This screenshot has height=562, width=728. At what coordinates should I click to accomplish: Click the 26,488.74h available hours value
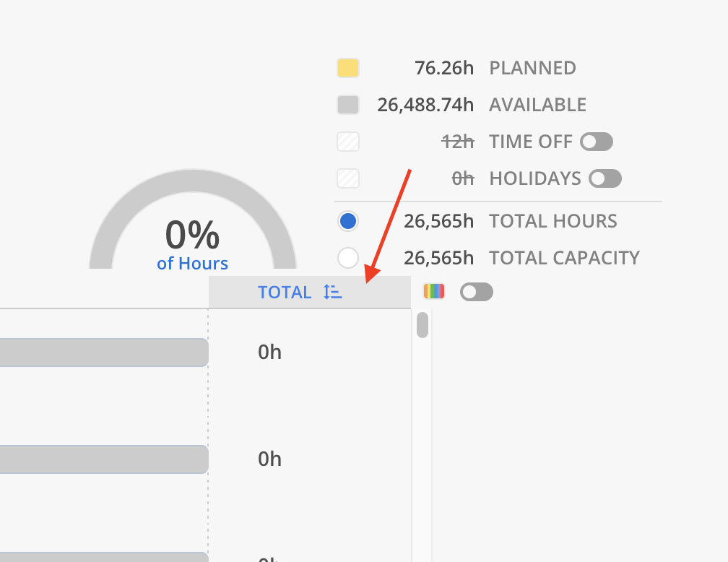pos(425,105)
